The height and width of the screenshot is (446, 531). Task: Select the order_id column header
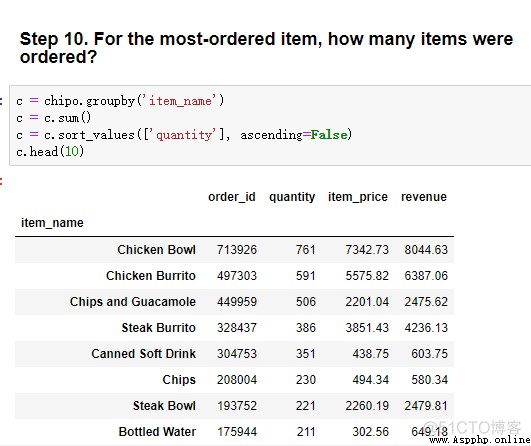(232, 197)
